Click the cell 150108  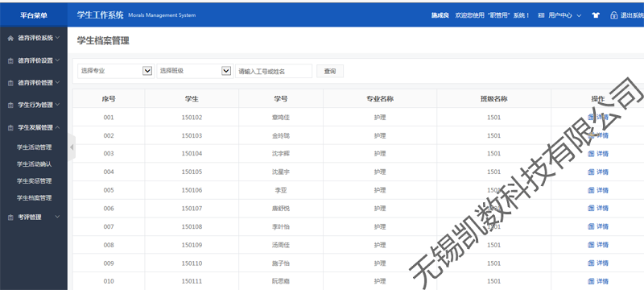click(x=192, y=226)
